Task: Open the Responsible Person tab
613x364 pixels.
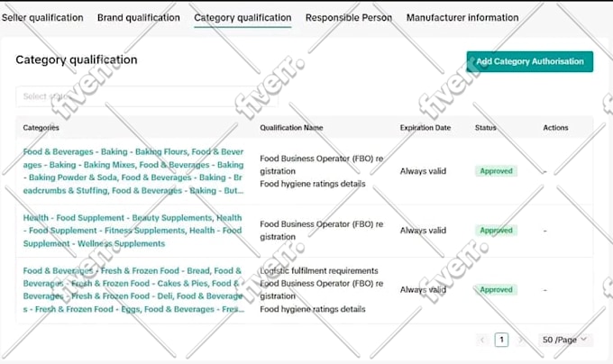Action: [348, 18]
